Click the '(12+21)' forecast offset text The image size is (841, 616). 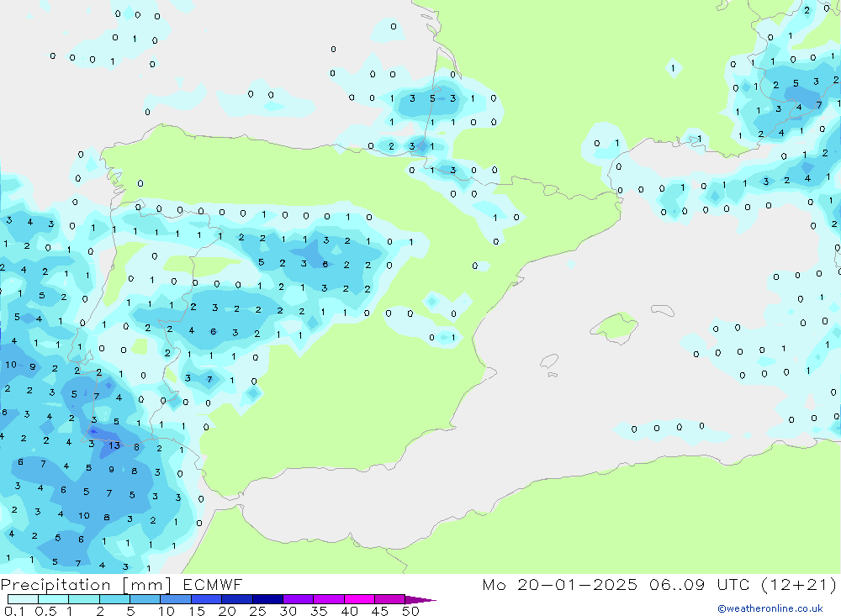pyautogui.click(x=799, y=584)
